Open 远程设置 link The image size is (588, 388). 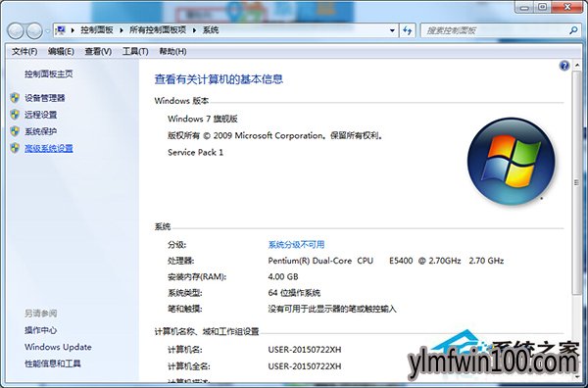coord(40,115)
